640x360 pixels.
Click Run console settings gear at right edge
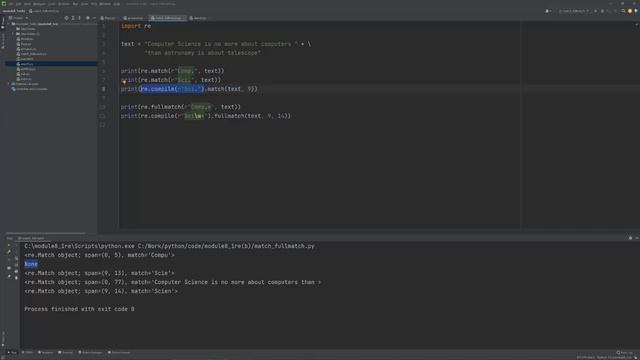pos(630,238)
